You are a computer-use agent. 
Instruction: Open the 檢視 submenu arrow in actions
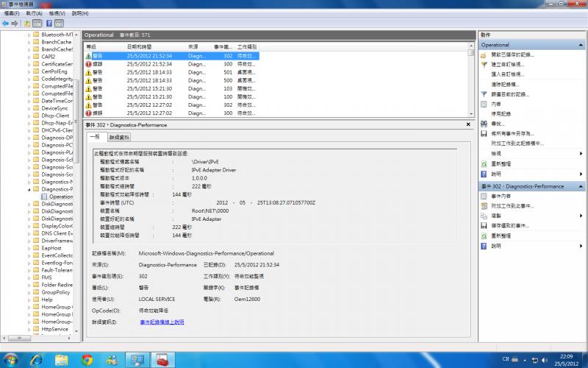click(x=581, y=153)
